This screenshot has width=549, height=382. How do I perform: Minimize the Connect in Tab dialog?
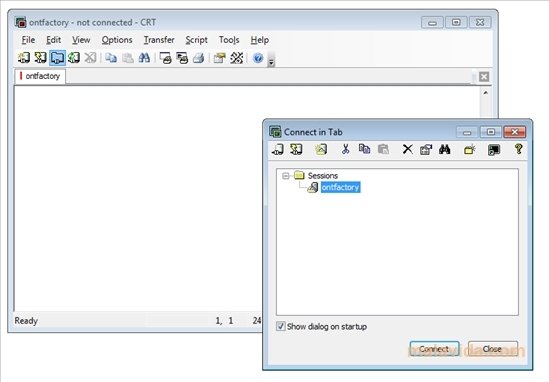tap(467, 132)
